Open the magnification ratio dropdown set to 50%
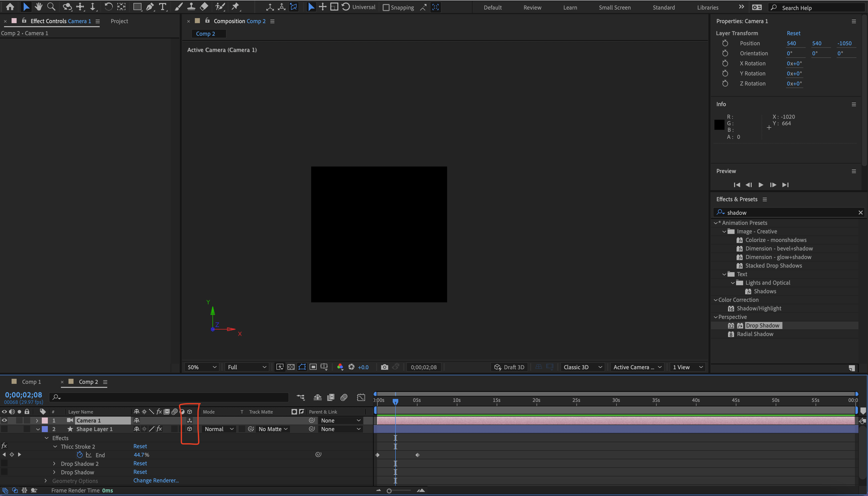The image size is (868, 496). pos(201,367)
